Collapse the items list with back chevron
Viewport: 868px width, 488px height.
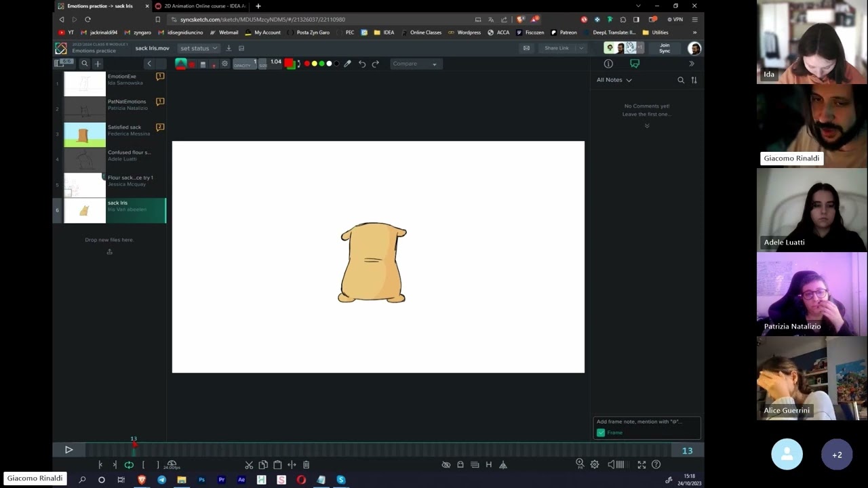(x=149, y=64)
